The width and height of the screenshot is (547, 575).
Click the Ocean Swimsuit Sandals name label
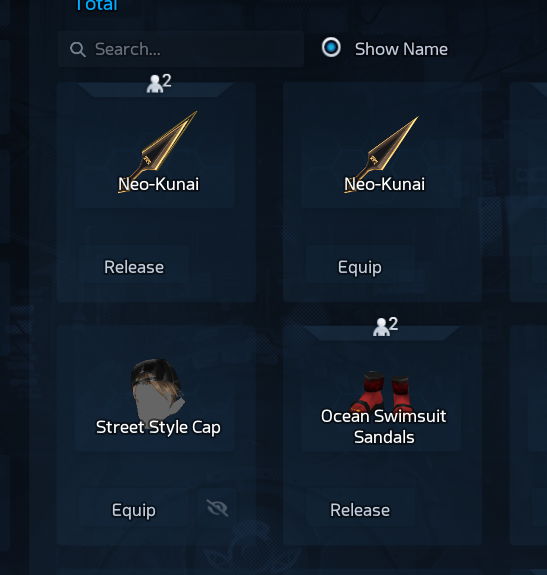click(384, 426)
